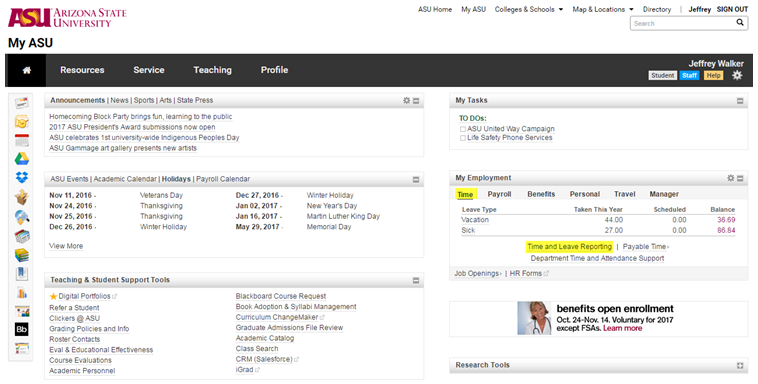Click the Search input field
This screenshot has height=384, width=758.
(x=683, y=23)
